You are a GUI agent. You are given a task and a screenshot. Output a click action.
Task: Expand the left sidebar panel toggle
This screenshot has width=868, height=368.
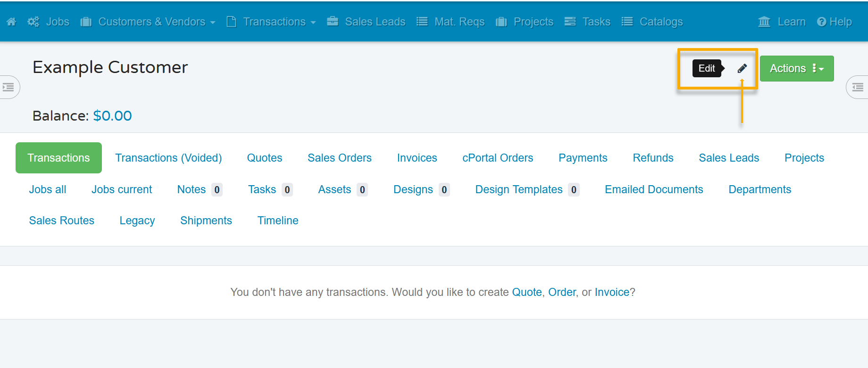9,87
